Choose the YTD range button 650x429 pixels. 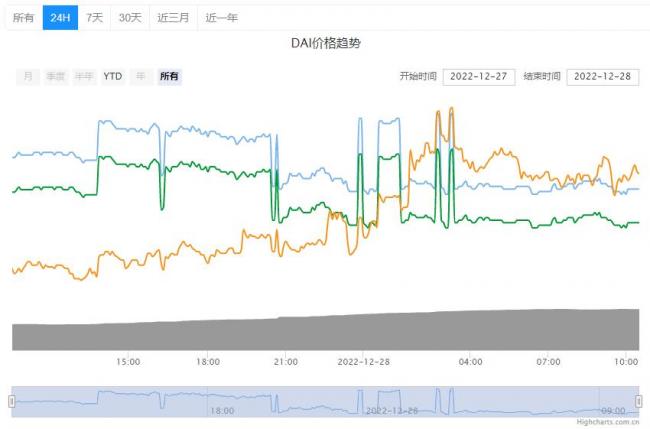113,77
